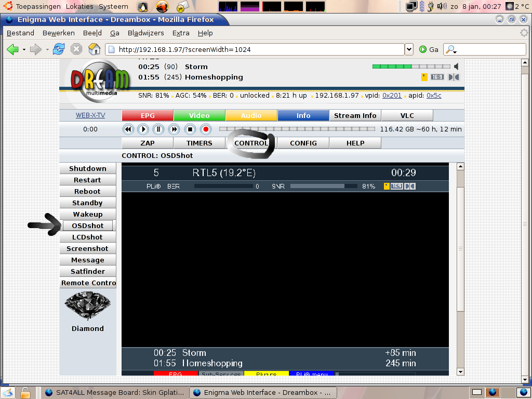Click the Firefox search field

click(485, 49)
